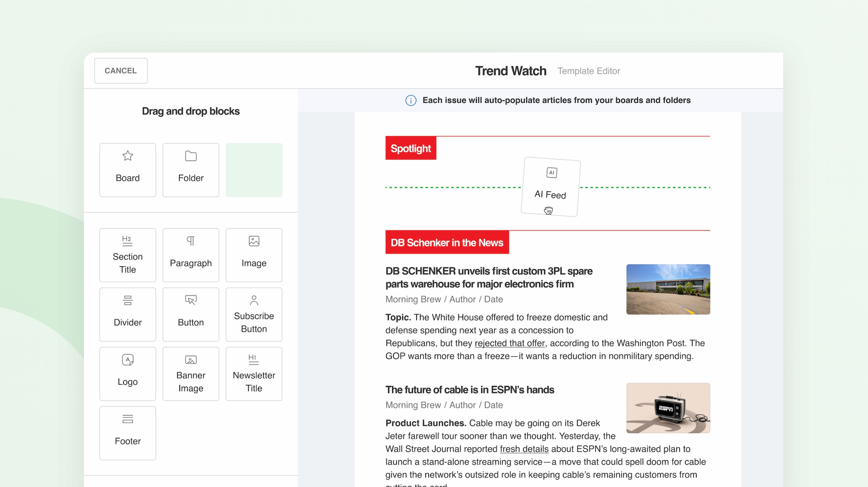Pick the Folder block icon
Screen dimensions: 868x487
point(191,156)
